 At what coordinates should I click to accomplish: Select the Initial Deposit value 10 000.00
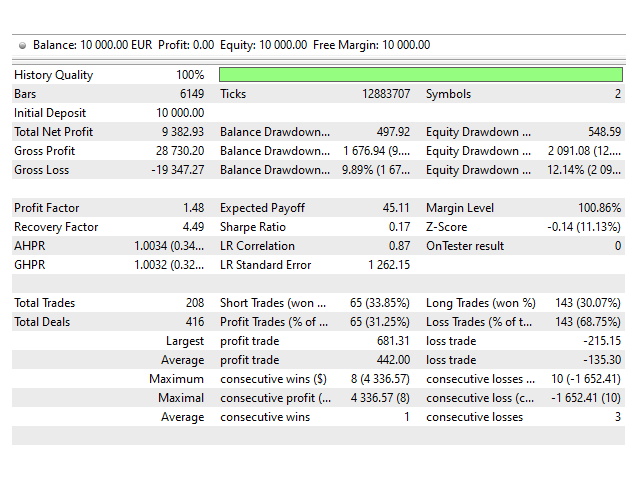[x=181, y=113]
